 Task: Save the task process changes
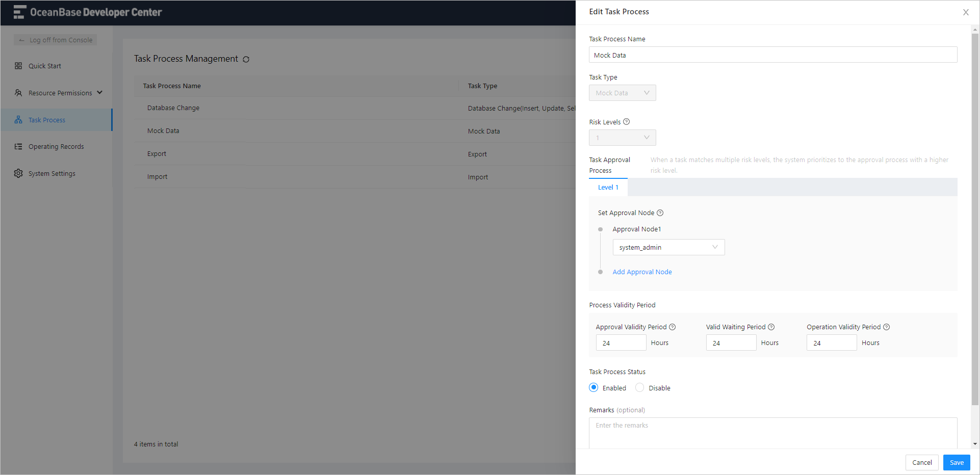tap(957, 462)
